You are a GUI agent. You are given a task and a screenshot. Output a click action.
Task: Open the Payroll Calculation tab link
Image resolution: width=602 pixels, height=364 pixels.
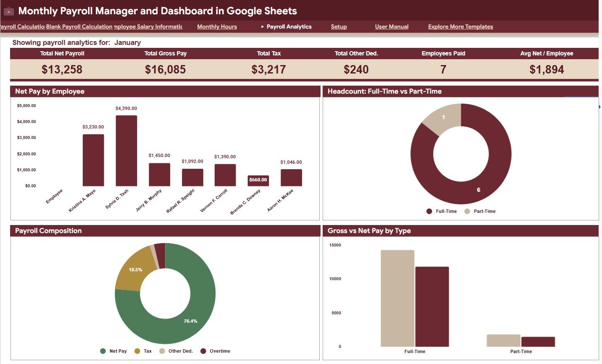coord(22,26)
